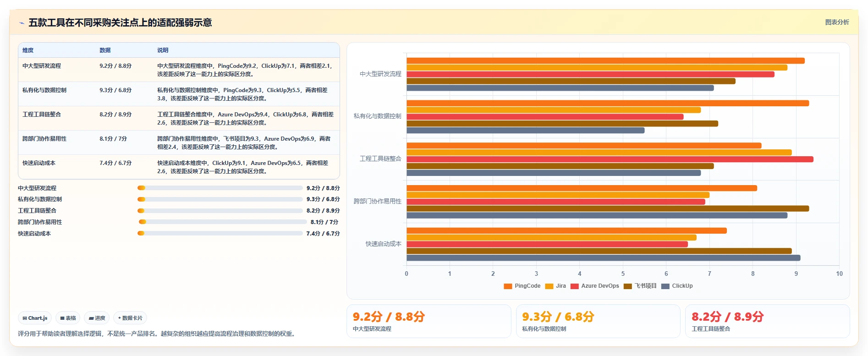Click table value 7.4分 / 6.7分
The image size is (868, 356).
point(115,163)
